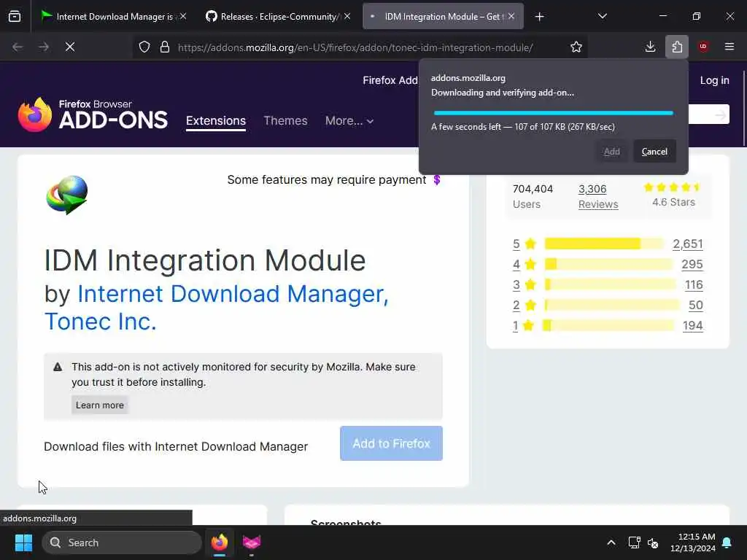Screen dimensions: 747x560
Task: Open a new tab with plus button
Action: click(x=539, y=17)
